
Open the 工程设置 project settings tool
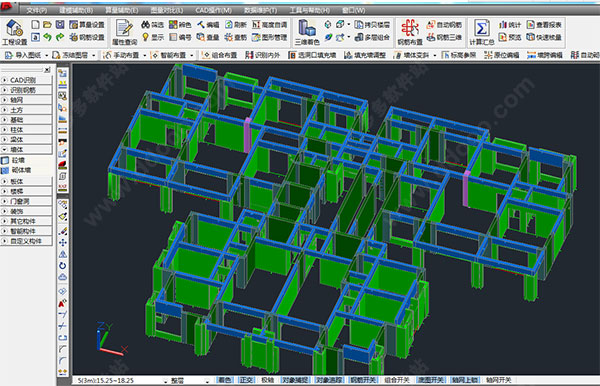pos(15,32)
